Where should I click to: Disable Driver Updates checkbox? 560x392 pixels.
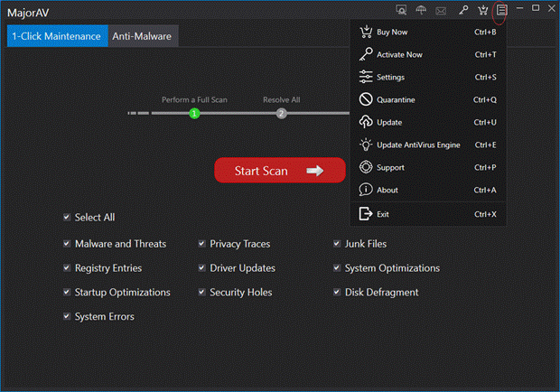click(201, 267)
